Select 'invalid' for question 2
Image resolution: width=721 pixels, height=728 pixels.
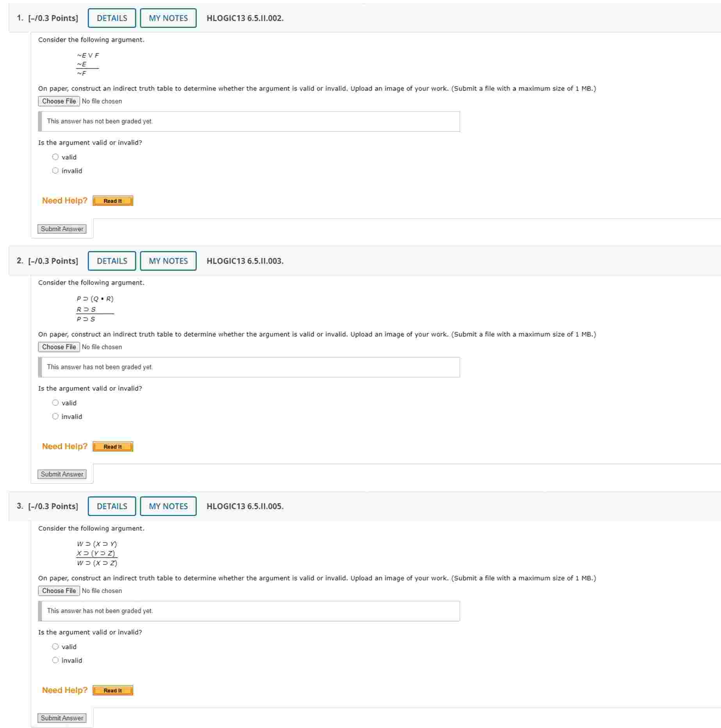click(55, 416)
